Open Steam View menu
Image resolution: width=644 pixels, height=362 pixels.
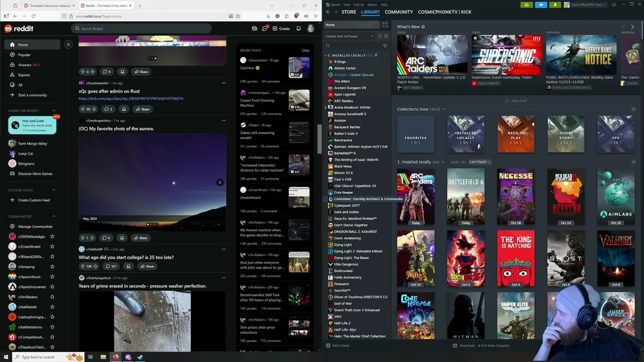pyautogui.click(x=347, y=5)
